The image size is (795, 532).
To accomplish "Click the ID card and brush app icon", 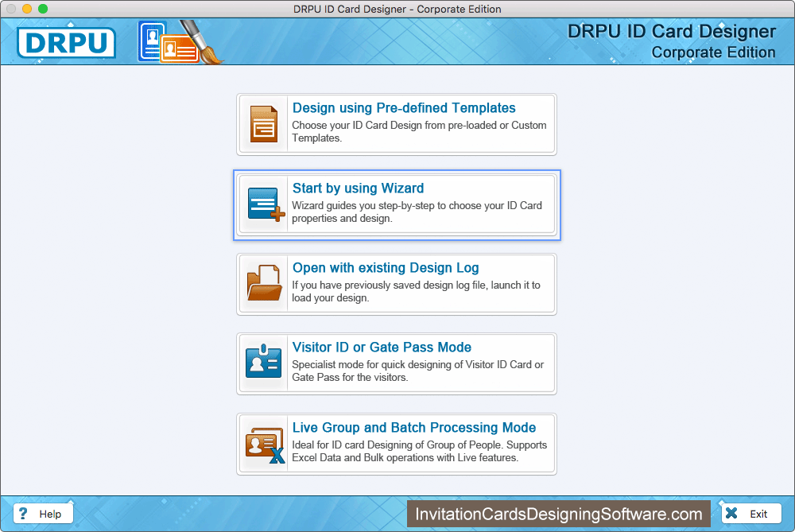I will pyautogui.click(x=180, y=43).
